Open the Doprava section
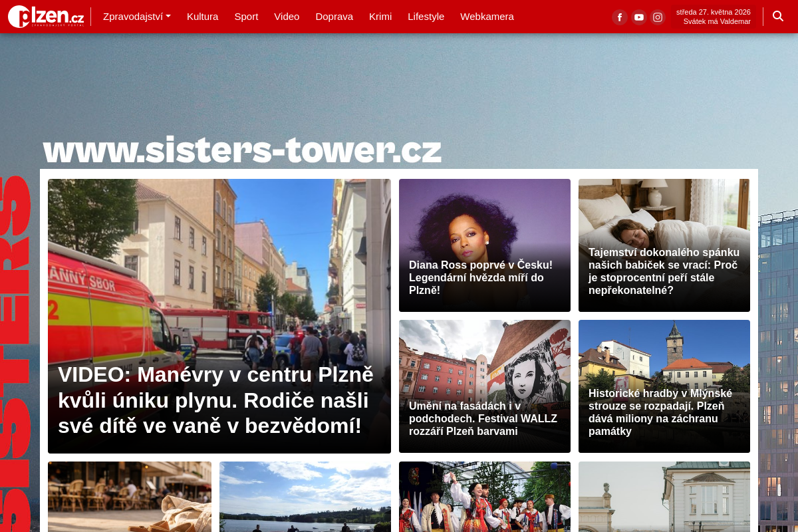The height and width of the screenshot is (532, 798). [x=334, y=17]
